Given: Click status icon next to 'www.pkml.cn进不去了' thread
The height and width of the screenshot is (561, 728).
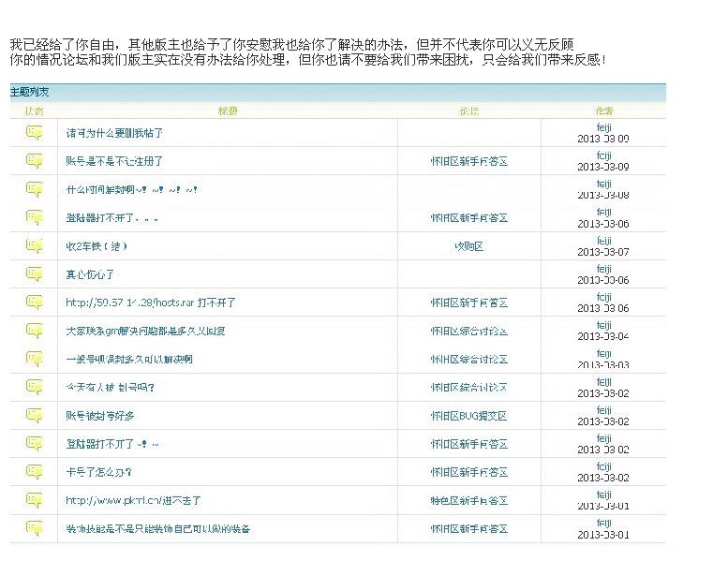Looking at the screenshot, I should 35,500.
